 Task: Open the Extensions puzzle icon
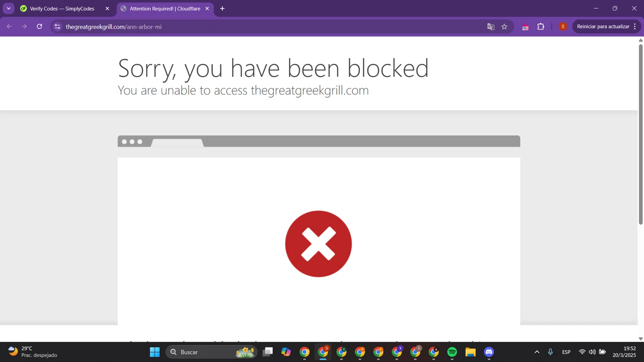point(541,27)
